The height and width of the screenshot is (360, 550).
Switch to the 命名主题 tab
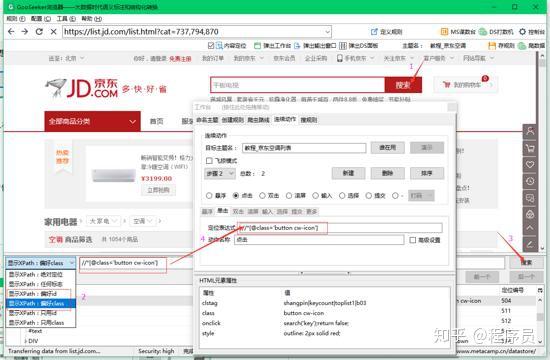click(x=207, y=120)
